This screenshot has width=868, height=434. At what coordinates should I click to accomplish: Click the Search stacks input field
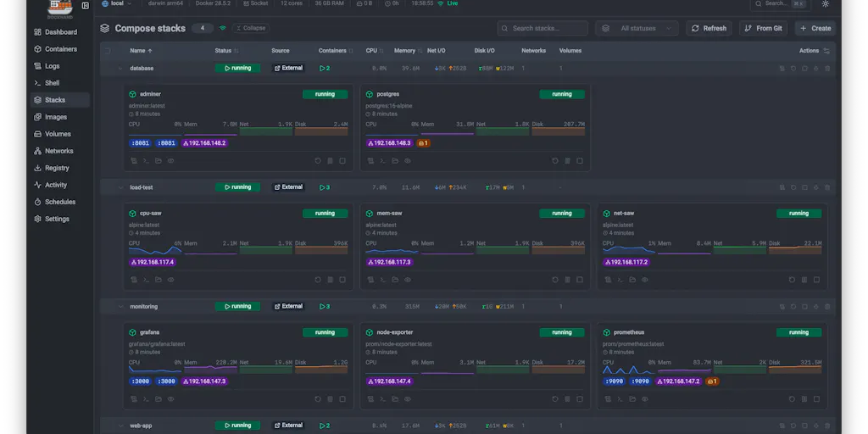(542, 28)
